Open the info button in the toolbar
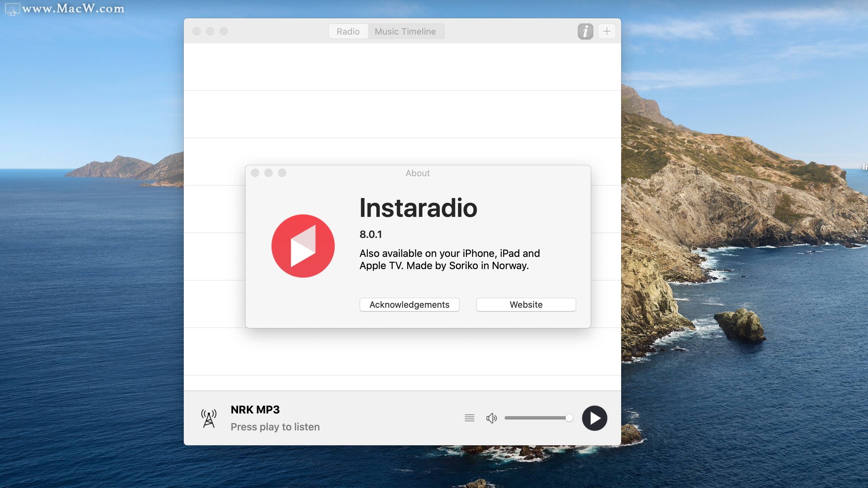Viewport: 868px width, 488px height. point(585,32)
